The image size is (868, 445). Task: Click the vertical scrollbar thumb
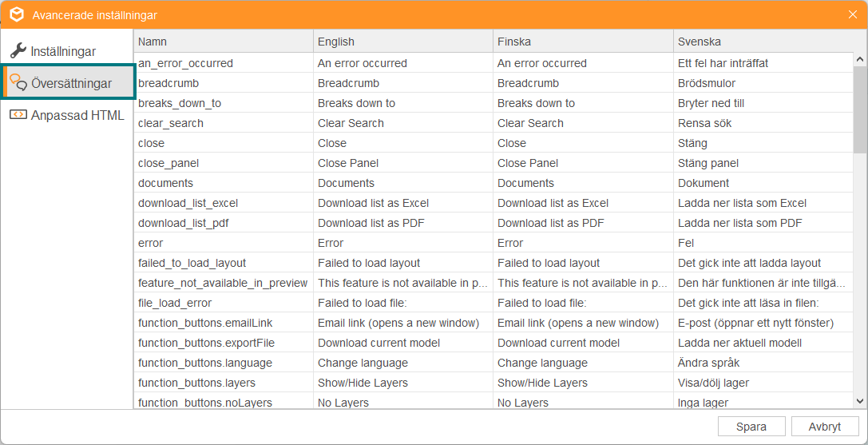click(x=860, y=109)
